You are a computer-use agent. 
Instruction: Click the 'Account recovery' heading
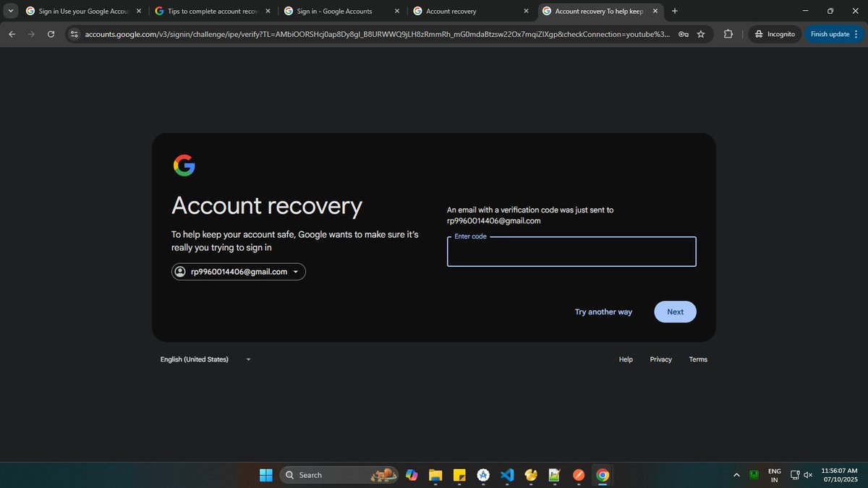click(x=267, y=205)
